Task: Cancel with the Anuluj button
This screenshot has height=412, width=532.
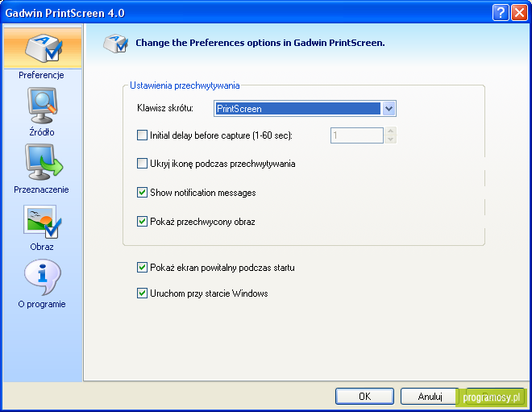Action: (x=430, y=396)
